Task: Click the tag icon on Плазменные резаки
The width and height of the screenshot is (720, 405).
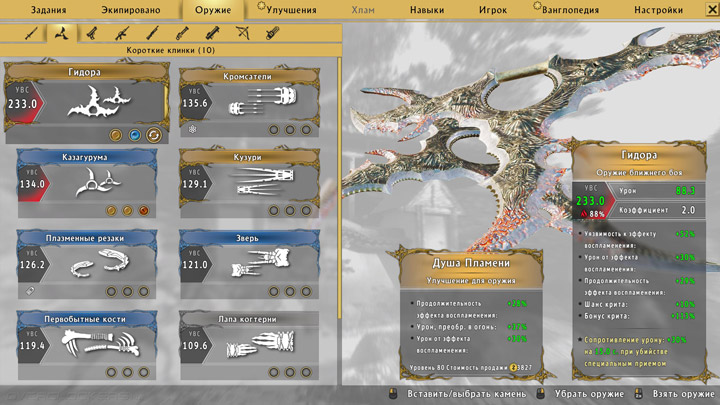Action: point(30,291)
